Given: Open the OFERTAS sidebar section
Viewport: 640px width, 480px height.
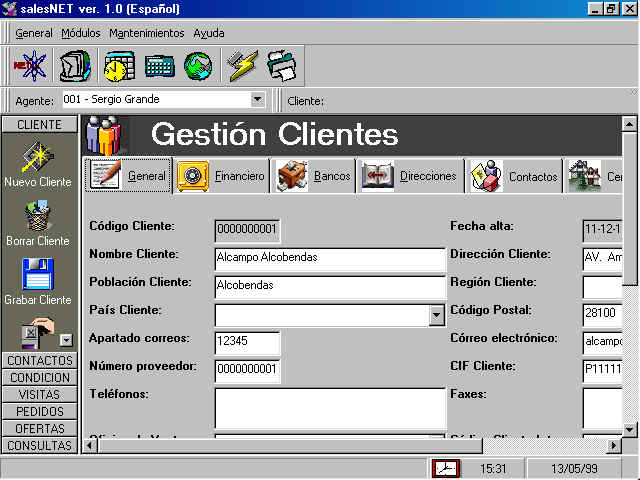Looking at the screenshot, I should [40, 429].
